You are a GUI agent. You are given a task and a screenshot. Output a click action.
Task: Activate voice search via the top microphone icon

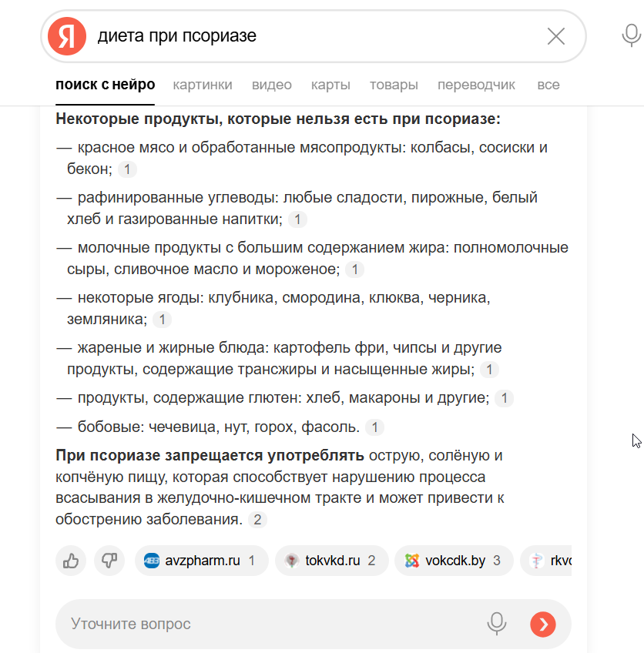(630, 34)
